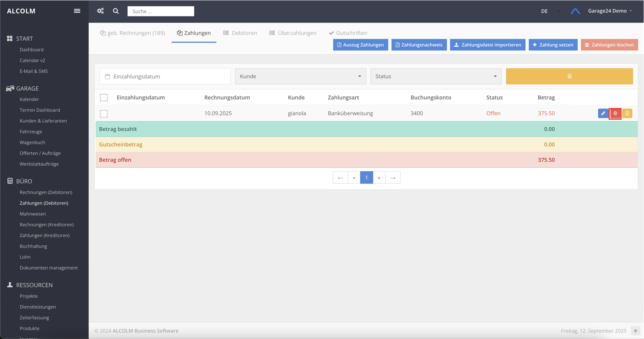The image size is (644, 339).
Task: Click the search magnifier icon
Action: coord(116,11)
